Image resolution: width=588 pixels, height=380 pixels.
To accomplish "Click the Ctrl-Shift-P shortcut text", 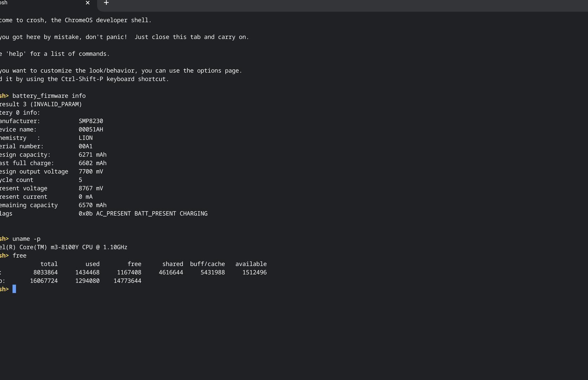I will pos(82,79).
